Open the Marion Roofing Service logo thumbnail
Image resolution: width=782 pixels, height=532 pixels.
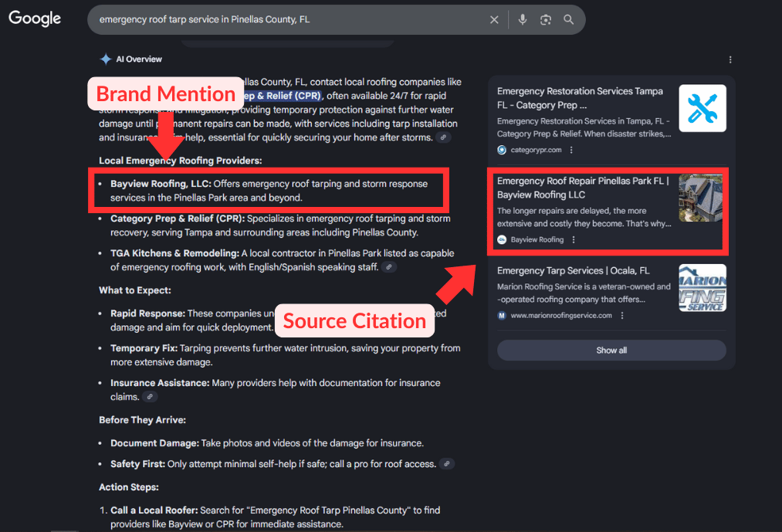click(702, 288)
